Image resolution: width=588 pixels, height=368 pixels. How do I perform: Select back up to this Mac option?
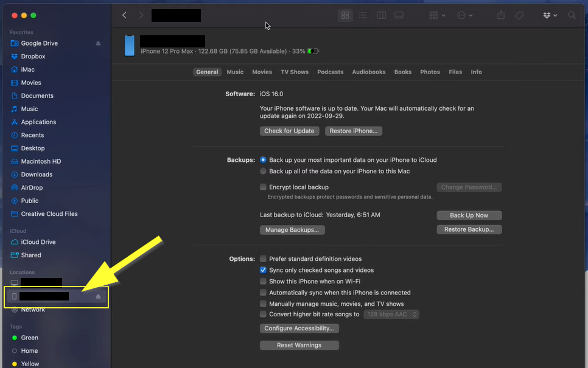(263, 172)
